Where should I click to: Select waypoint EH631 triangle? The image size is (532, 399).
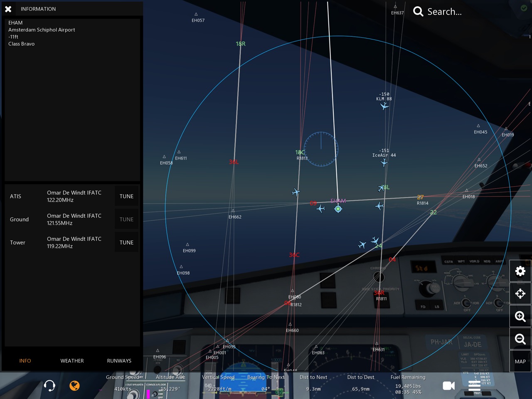point(377,343)
